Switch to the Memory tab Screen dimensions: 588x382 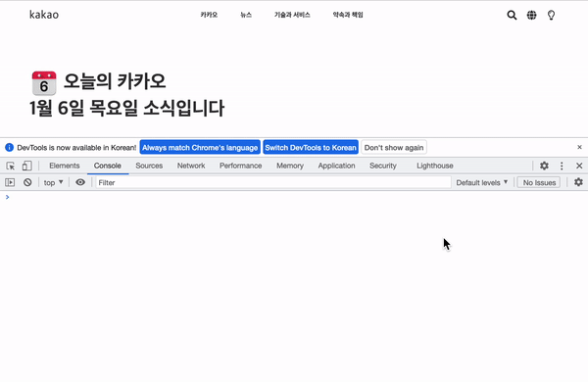click(x=290, y=166)
